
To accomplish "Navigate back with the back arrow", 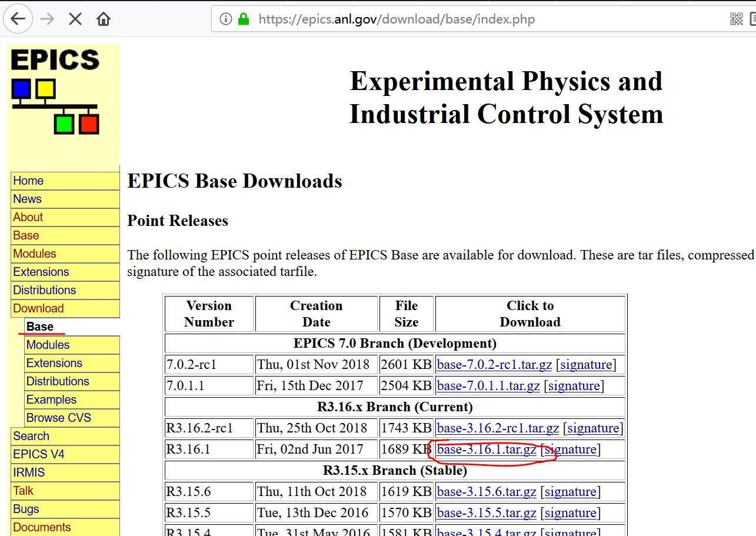I will (18, 18).
